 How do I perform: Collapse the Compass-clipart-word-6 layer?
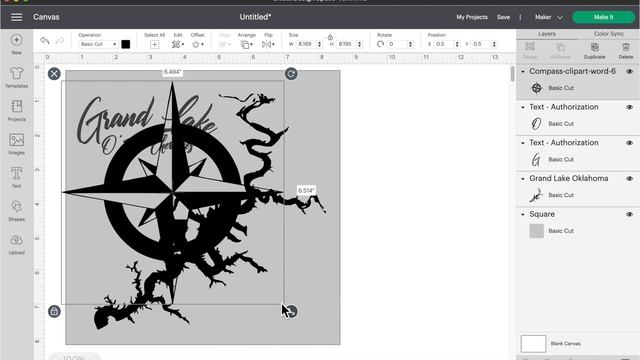click(523, 71)
